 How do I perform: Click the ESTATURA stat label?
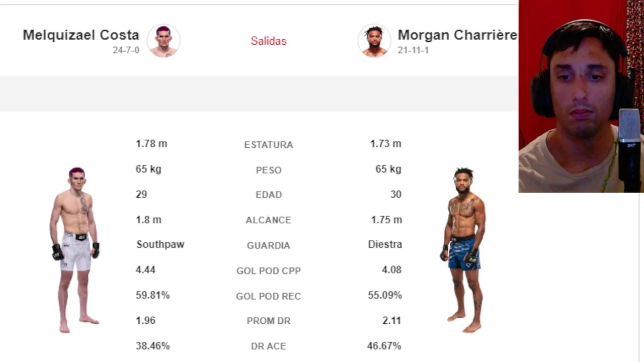269,145
